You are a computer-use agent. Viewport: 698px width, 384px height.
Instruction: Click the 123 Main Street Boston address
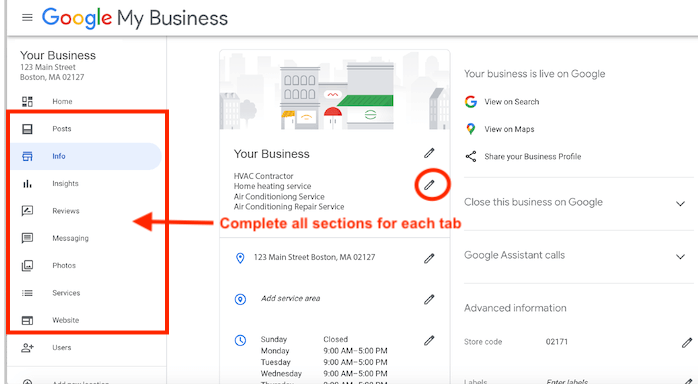[314, 257]
